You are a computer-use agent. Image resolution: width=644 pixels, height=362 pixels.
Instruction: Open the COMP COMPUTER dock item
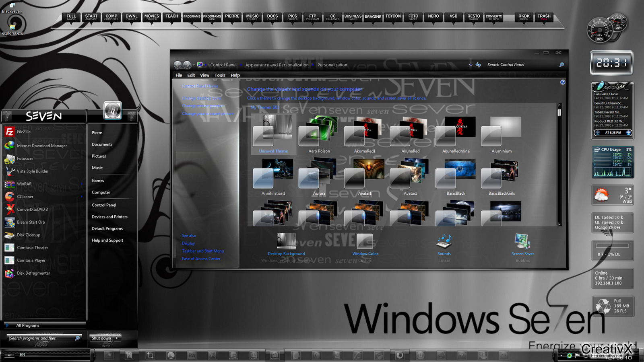point(111,17)
